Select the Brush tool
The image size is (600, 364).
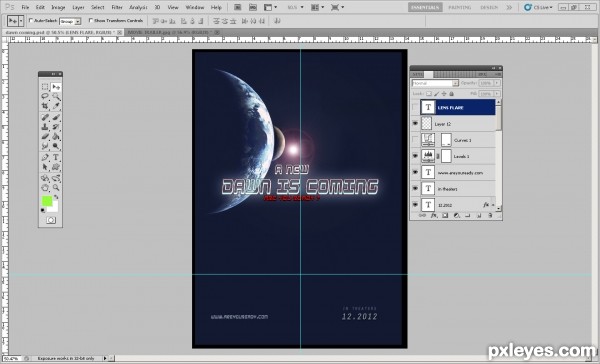(x=56, y=117)
